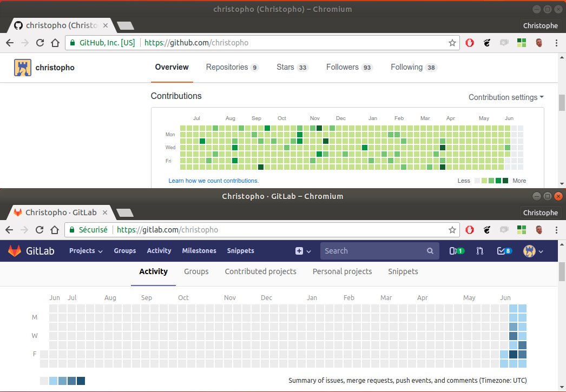
Task: Open new tab in GitHub window
Action: 126,25
